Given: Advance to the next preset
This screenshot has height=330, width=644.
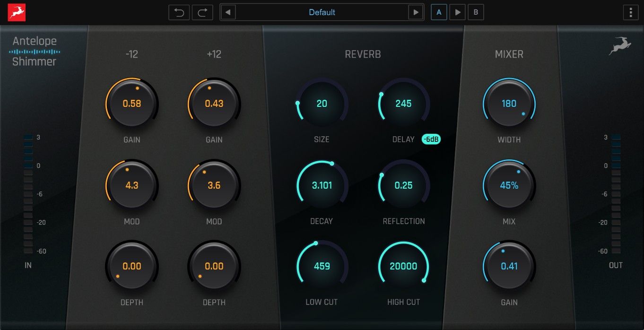Looking at the screenshot, I should pyautogui.click(x=416, y=12).
